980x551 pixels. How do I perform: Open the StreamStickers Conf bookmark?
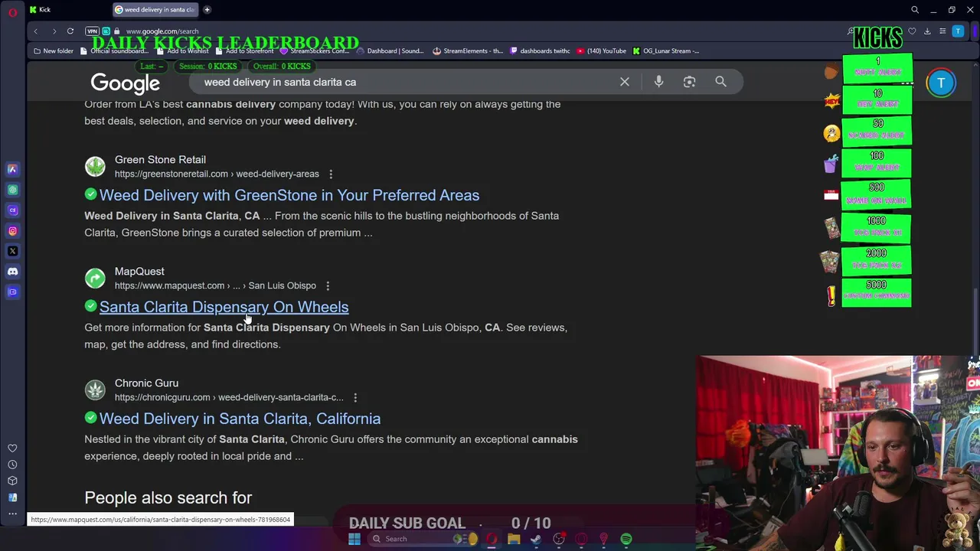[x=315, y=51]
